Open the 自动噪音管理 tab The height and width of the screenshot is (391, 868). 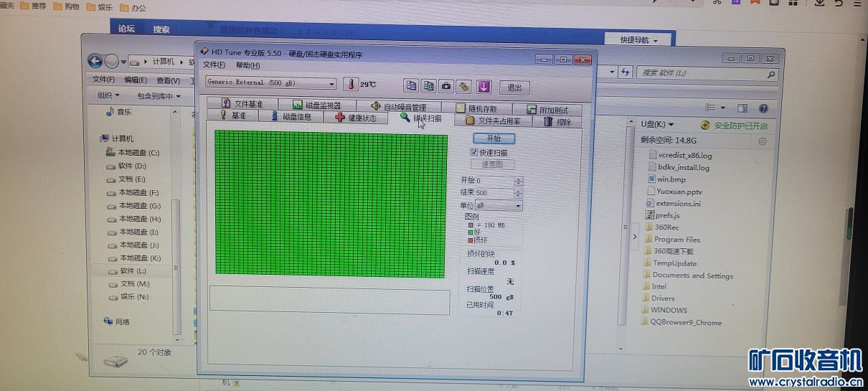[x=398, y=107]
